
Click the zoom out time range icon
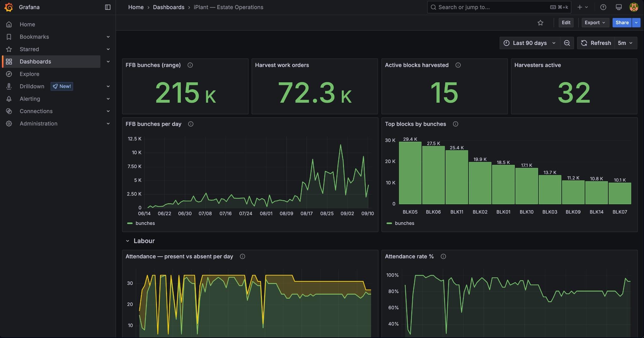coord(567,43)
